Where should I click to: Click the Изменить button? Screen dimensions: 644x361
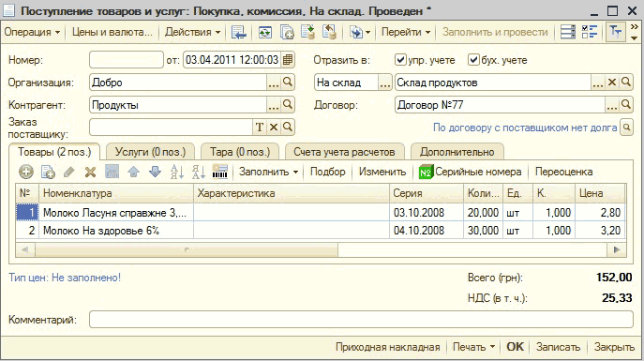(x=382, y=172)
